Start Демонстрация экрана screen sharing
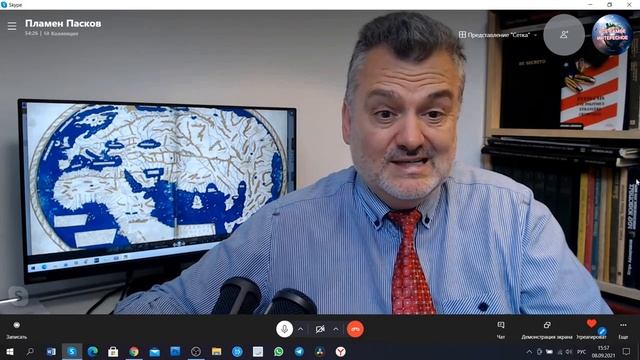The height and width of the screenshot is (360, 640). click(547, 330)
